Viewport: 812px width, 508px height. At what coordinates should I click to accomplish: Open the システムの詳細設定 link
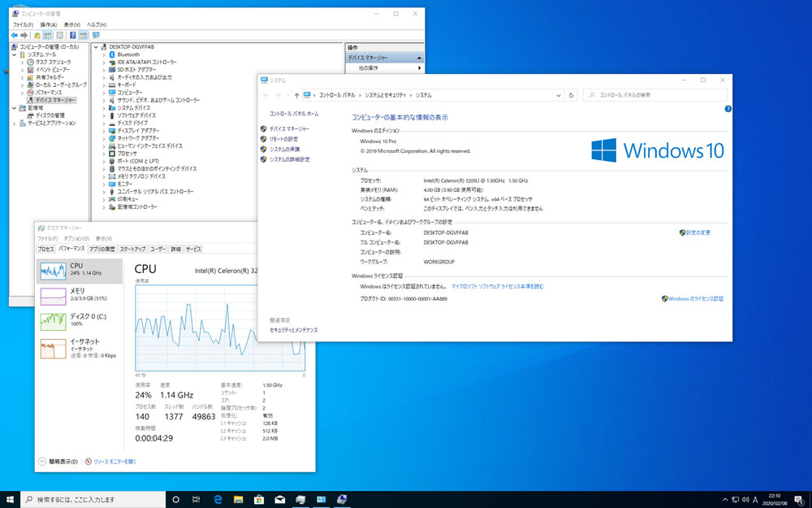(290, 159)
